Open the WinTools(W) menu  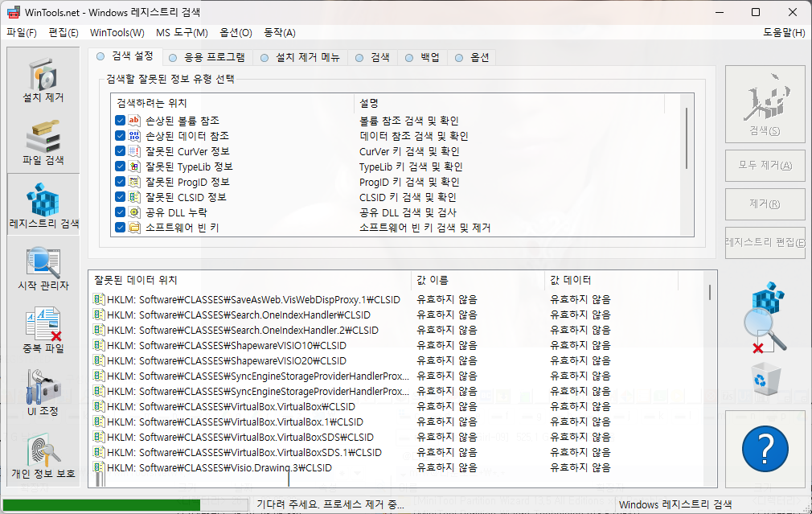[x=117, y=33]
